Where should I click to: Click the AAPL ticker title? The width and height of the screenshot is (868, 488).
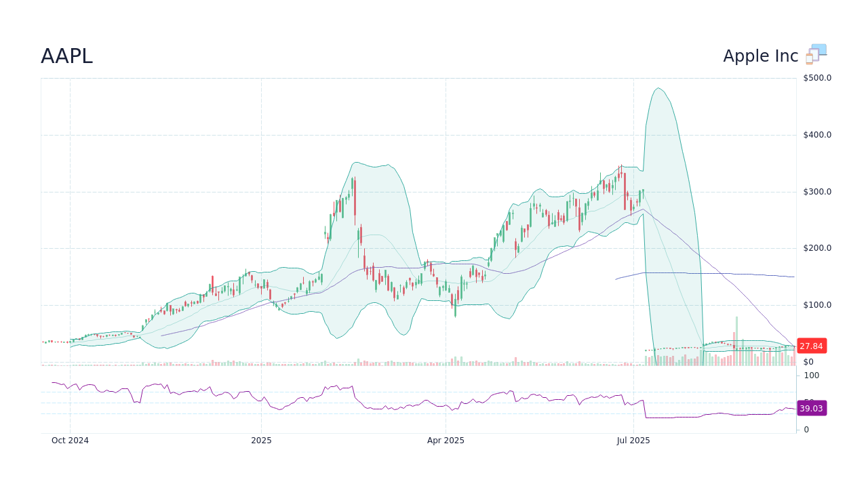pos(66,56)
